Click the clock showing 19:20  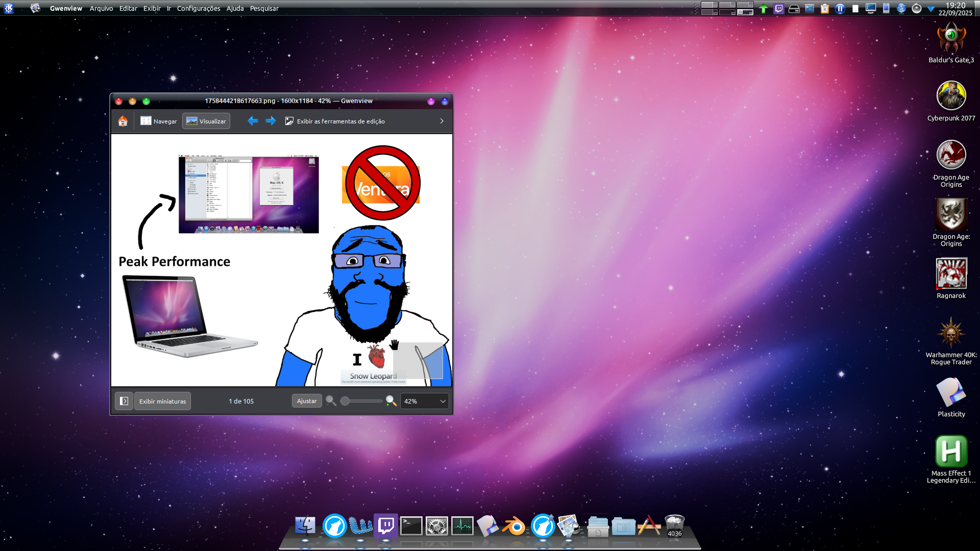coord(955,9)
